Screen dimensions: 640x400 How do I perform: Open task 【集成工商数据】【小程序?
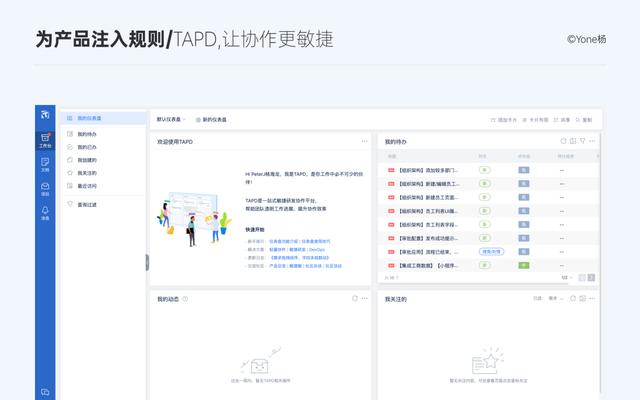tap(428, 265)
